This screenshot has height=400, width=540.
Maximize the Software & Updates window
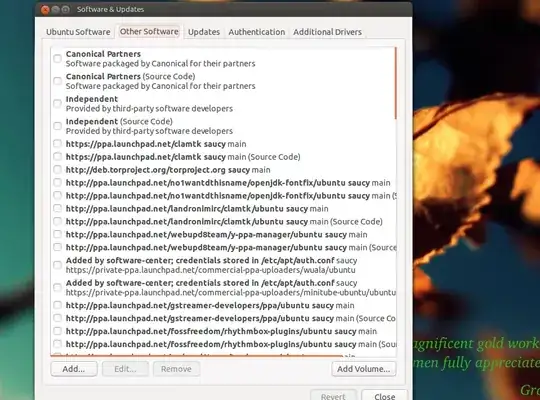pos(65,10)
